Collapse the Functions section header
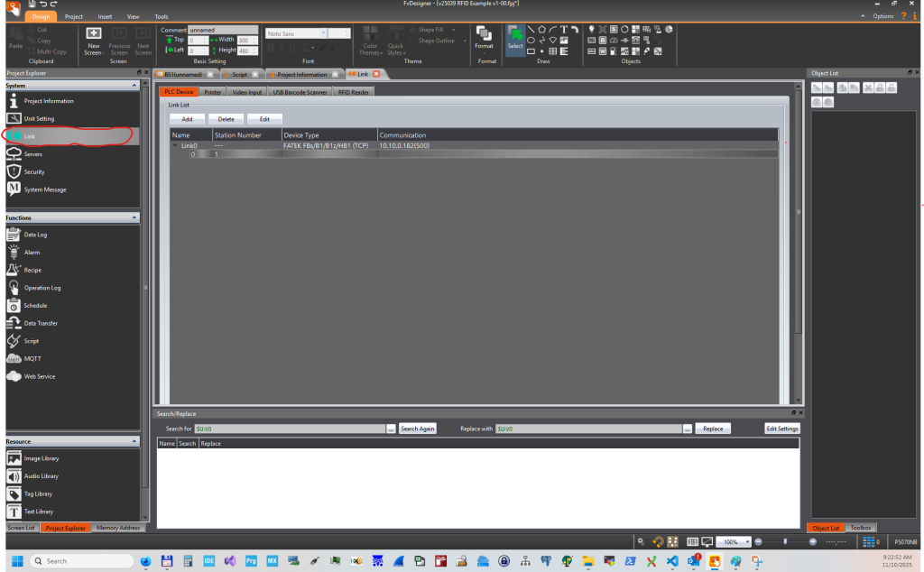Viewport: 924px width, 572px height. point(134,217)
